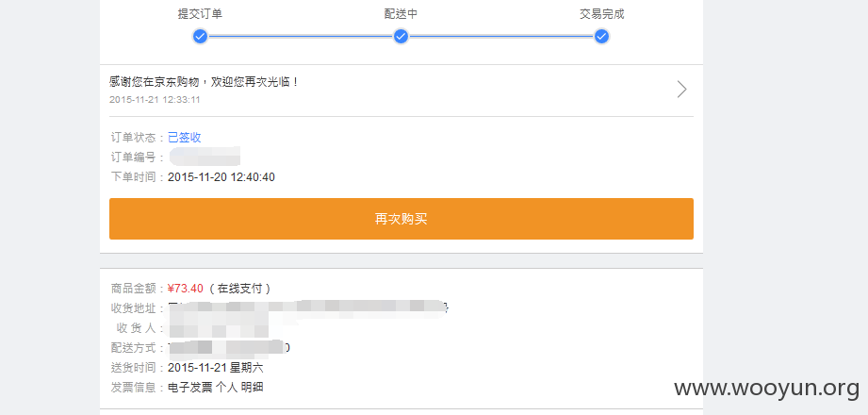
Task: Click the blurred order number after 订单编号
Action: (205, 157)
